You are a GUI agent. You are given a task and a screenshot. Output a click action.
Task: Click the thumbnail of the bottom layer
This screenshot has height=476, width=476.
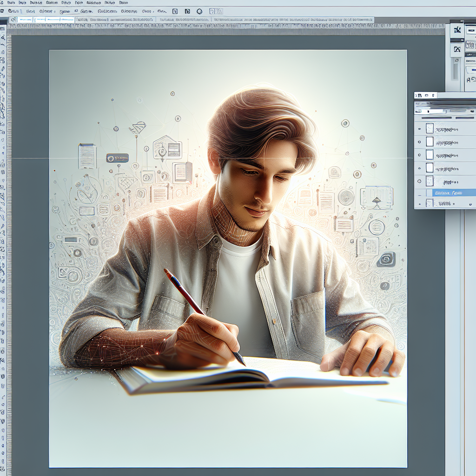pos(430,203)
